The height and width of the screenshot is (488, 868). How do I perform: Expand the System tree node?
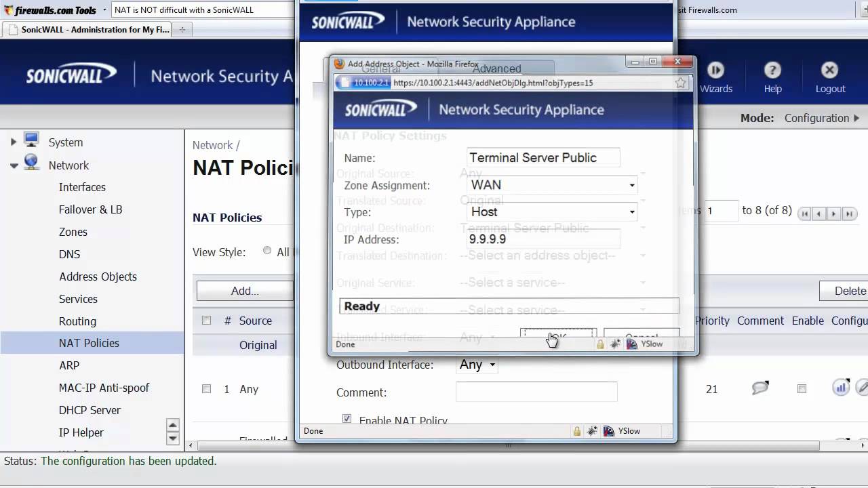[x=13, y=142]
